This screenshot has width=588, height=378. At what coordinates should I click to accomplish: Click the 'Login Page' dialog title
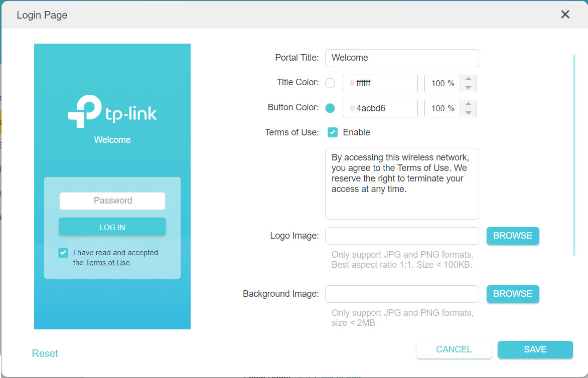pyautogui.click(x=42, y=15)
